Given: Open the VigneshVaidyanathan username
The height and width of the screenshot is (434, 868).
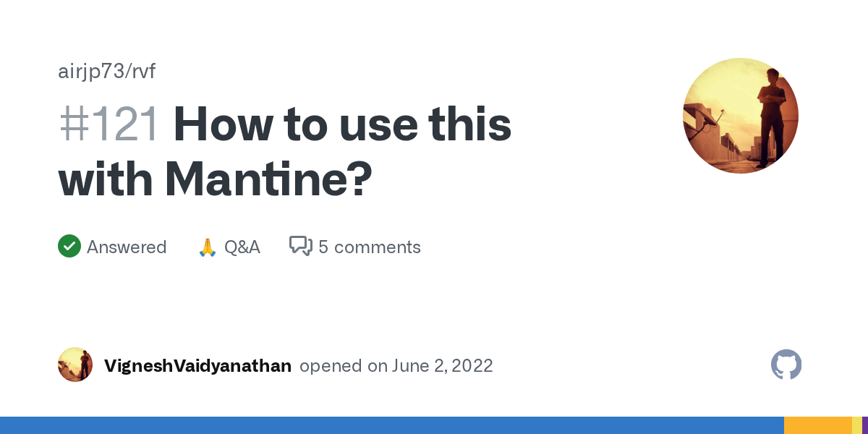Looking at the screenshot, I should tap(197, 366).
